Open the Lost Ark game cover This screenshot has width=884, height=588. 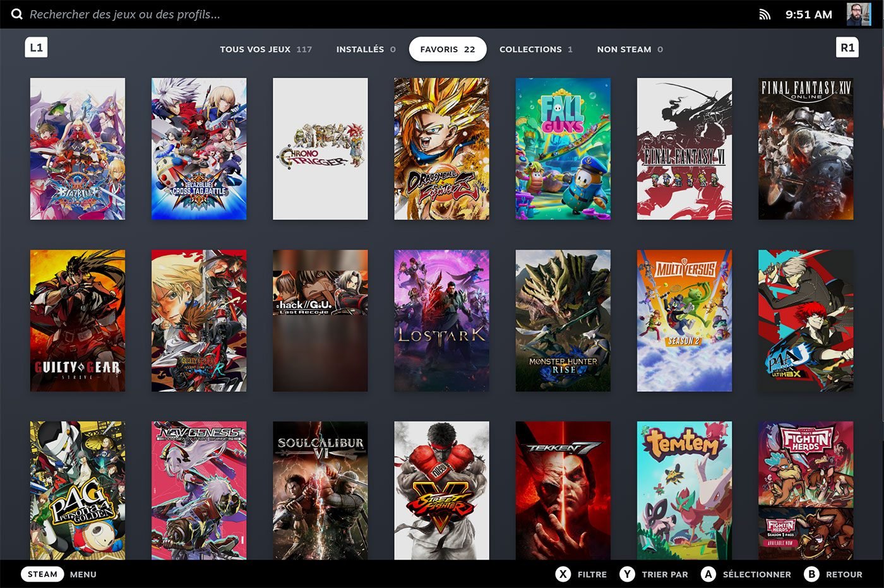(x=441, y=320)
